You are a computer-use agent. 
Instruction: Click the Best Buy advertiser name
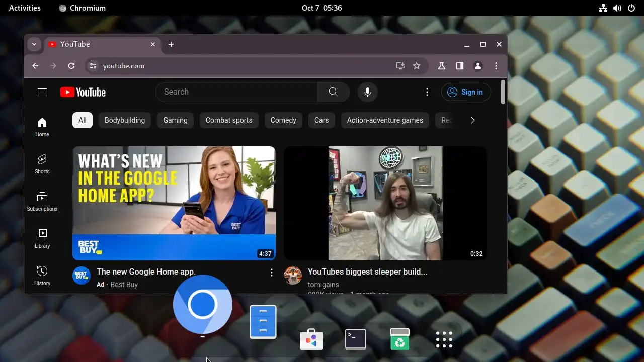[x=124, y=285]
